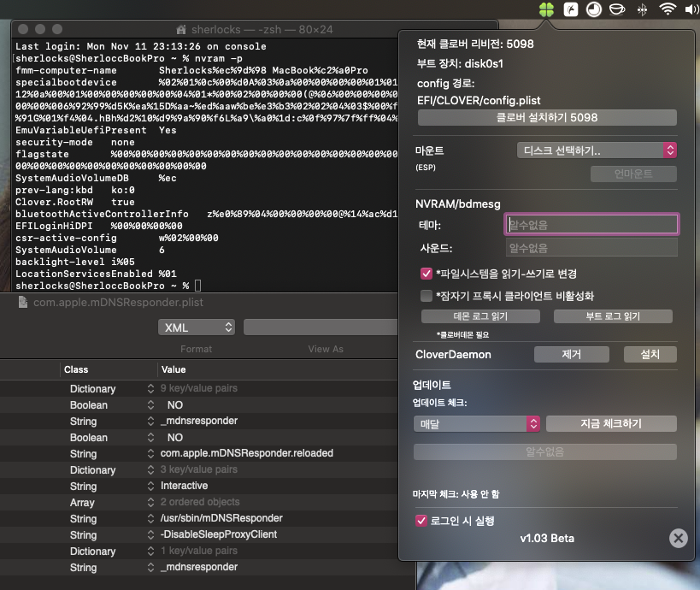Image resolution: width=700 pixels, height=590 pixels.
Task: Change class stepper for -DisableSleepProxyClient row
Action: 150,534
